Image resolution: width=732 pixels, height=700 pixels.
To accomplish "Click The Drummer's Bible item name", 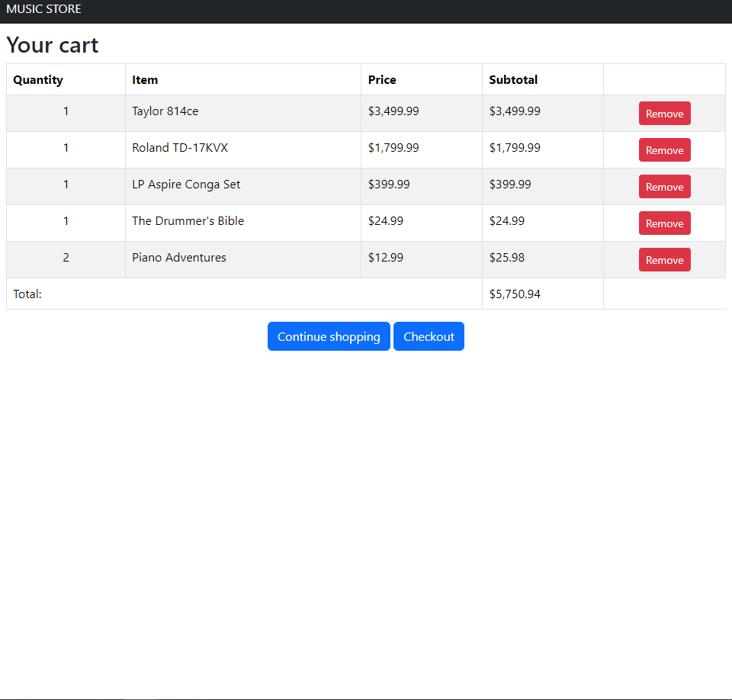I will 188,221.
